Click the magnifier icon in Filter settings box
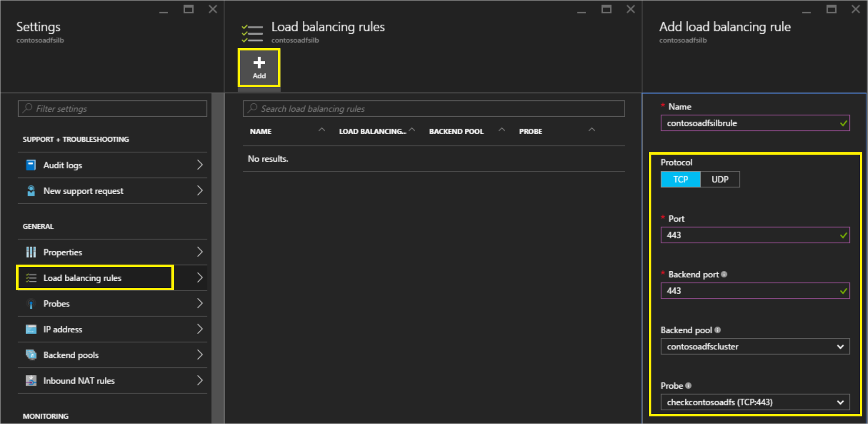The image size is (868, 424). (x=28, y=108)
